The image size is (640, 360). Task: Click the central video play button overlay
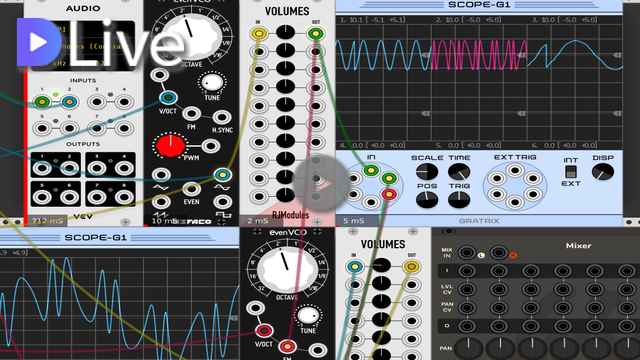[321, 182]
